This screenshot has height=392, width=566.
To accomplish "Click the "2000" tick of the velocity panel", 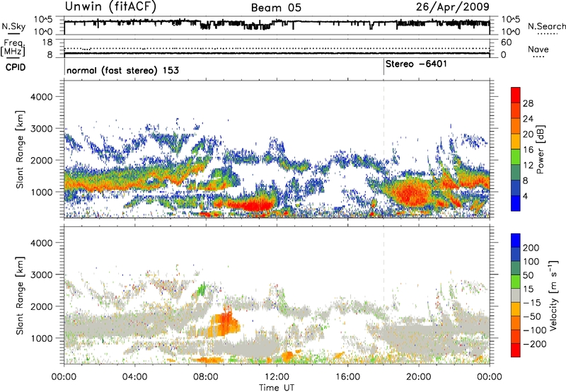I will pyautogui.click(x=42, y=306).
